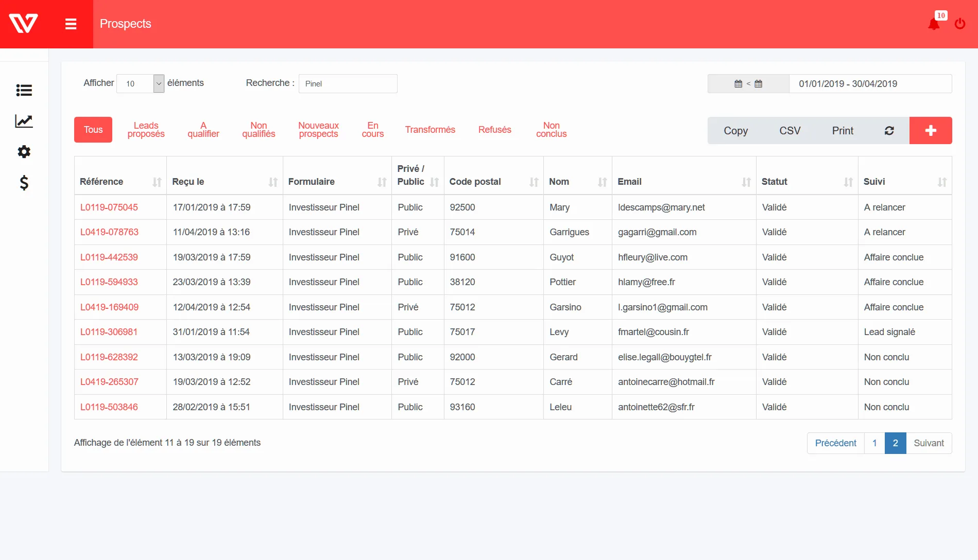Click email elise.legall@bouygtel.fr

pyautogui.click(x=665, y=357)
